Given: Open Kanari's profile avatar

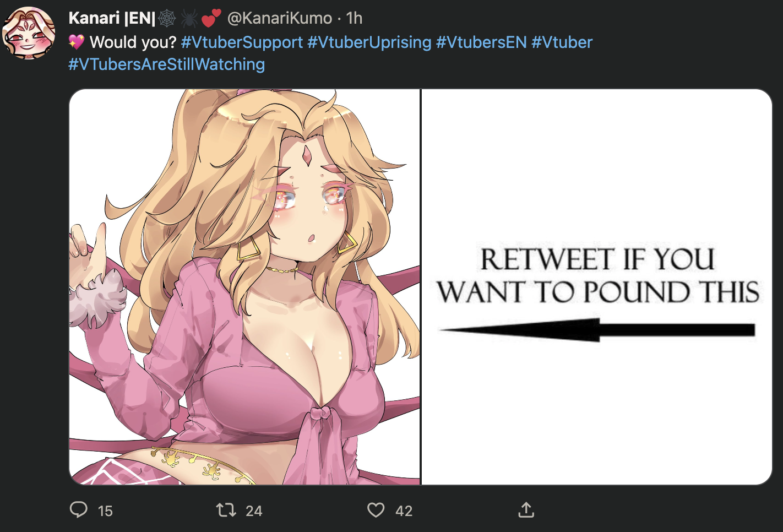Looking at the screenshot, I should tap(29, 33).
